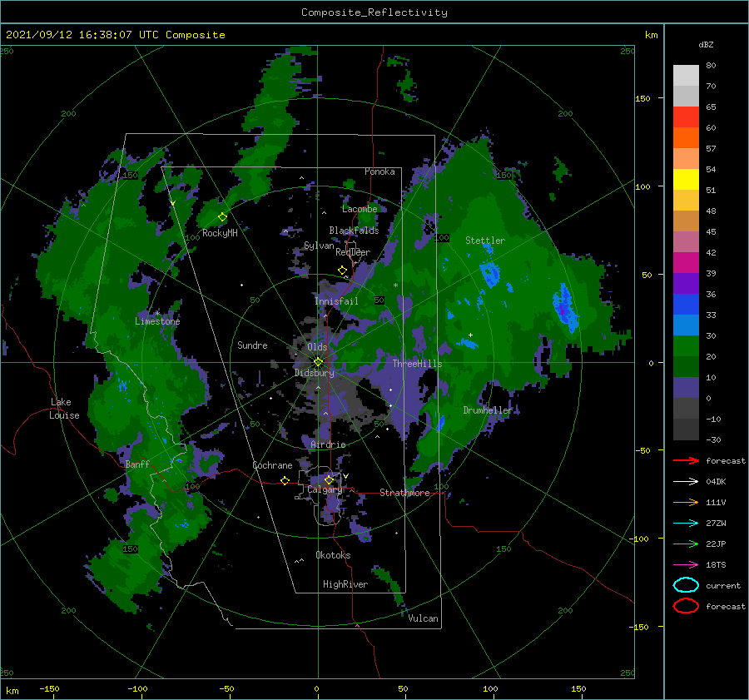
Task: Click the slate-purple swatch between 10 and 0
Action: 686,387
